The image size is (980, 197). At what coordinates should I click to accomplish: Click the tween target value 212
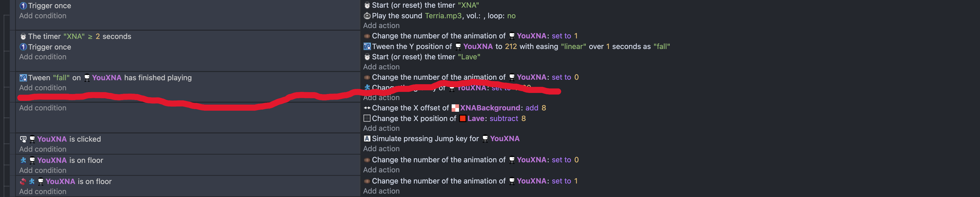[x=511, y=47]
